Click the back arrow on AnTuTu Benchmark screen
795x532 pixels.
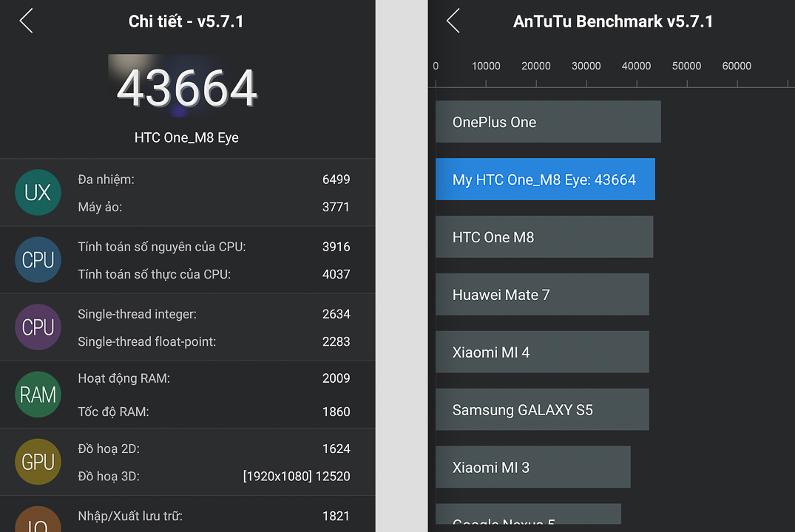click(453, 21)
